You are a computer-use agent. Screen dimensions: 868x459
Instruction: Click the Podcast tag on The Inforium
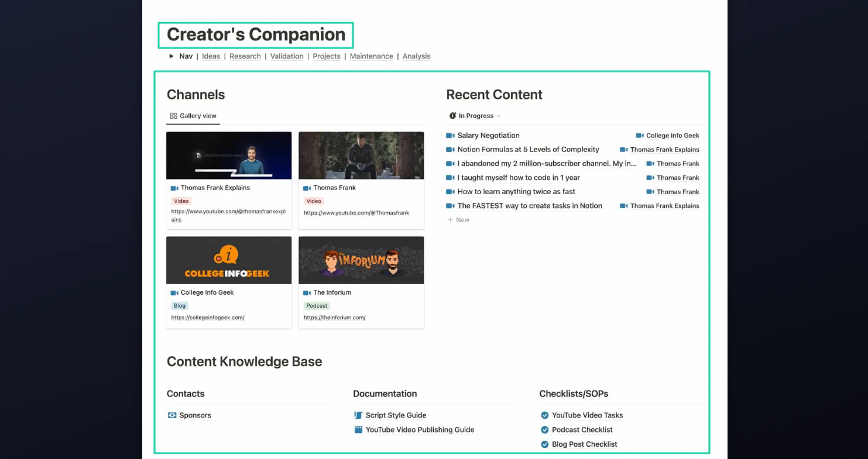317,306
